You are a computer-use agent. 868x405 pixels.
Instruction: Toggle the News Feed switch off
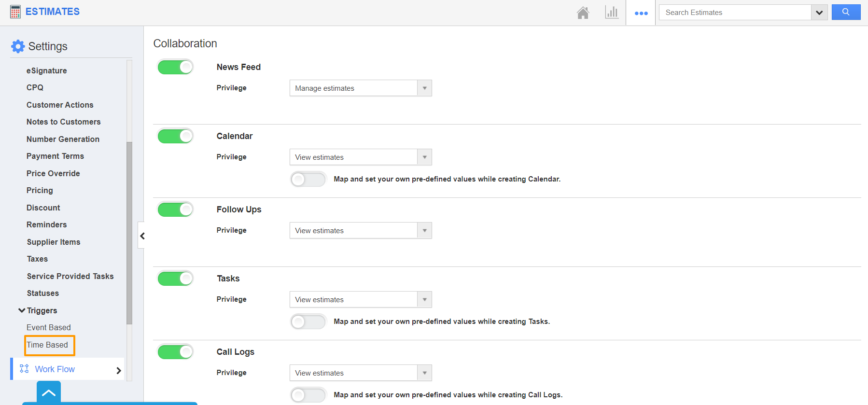coord(175,67)
